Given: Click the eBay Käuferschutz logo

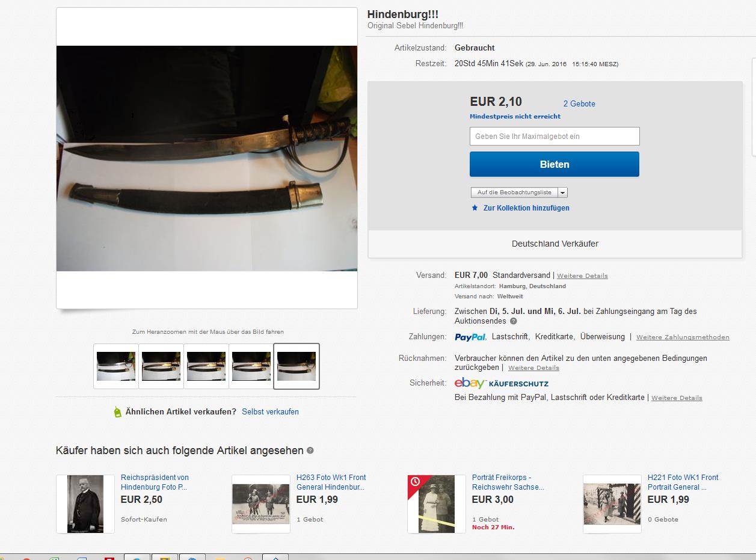Looking at the screenshot, I should (x=502, y=383).
